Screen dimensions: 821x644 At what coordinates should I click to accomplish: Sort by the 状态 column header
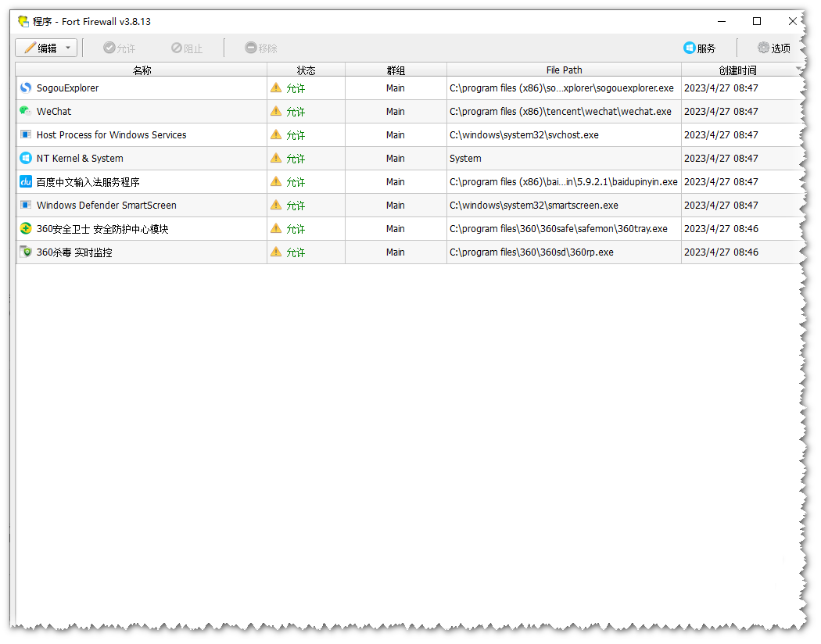coord(306,70)
